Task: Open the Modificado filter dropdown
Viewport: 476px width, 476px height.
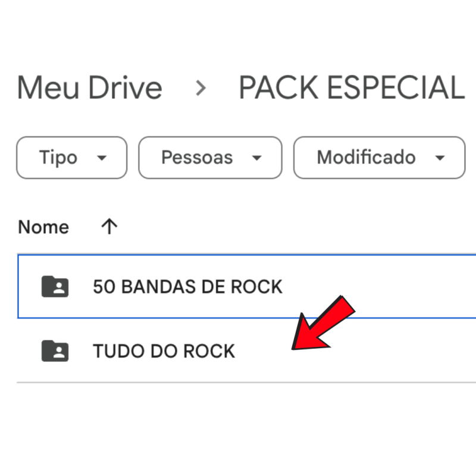Action: [x=379, y=158]
